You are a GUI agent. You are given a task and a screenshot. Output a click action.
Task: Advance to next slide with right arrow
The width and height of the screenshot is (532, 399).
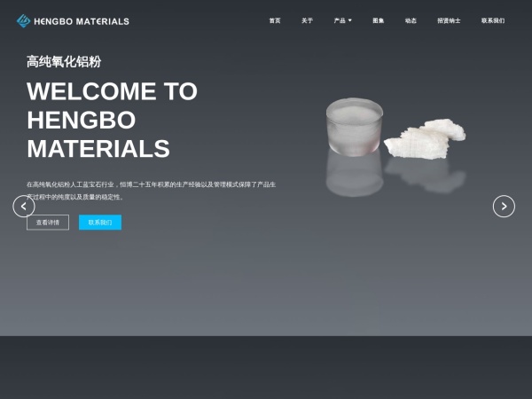(x=504, y=206)
